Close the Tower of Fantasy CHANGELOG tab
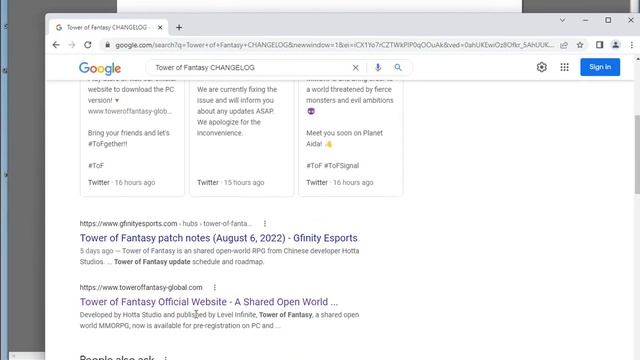Screen dimensions: 640x360 click(160, 27)
